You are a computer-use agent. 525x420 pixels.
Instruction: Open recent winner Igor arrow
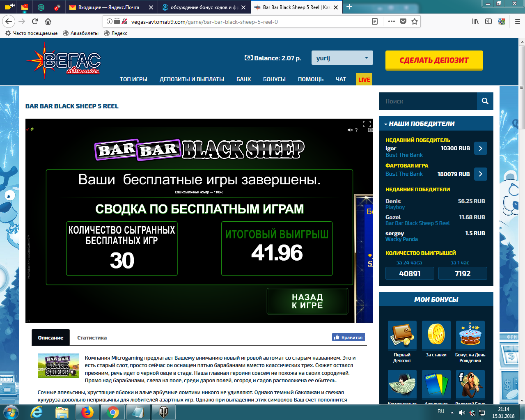click(481, 148)
